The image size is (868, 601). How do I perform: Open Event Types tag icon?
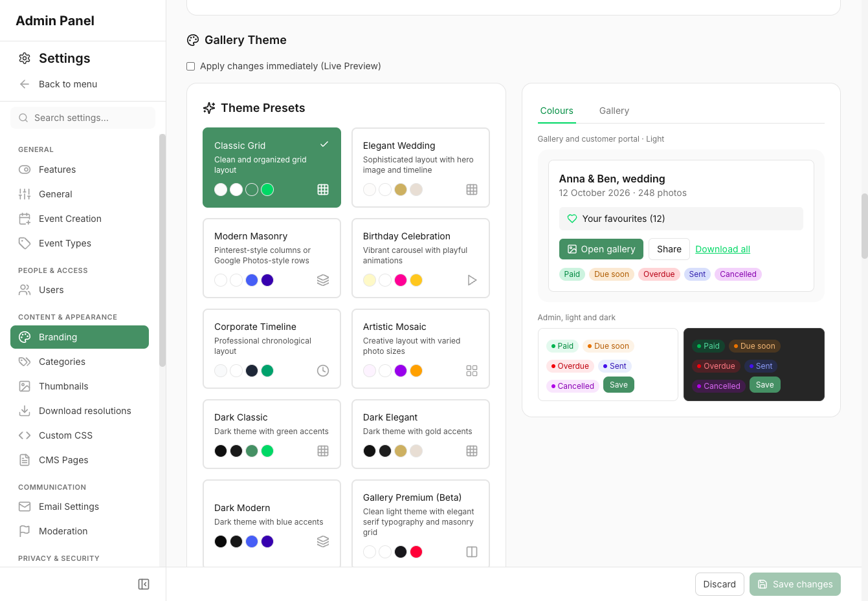25,243
